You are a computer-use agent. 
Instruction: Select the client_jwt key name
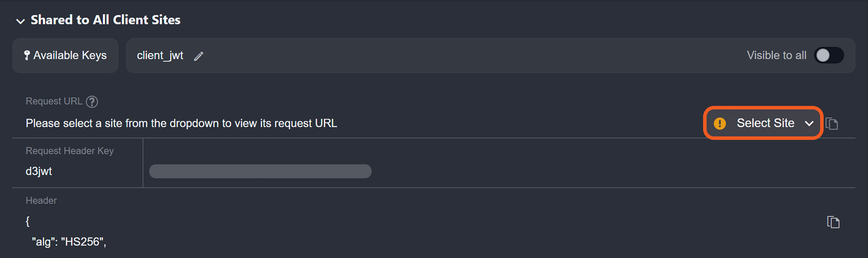pyautogui.click(x=160, y=55)
